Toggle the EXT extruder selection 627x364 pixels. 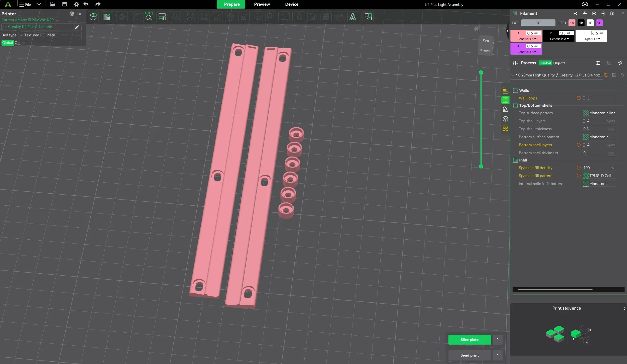[538, 23]
